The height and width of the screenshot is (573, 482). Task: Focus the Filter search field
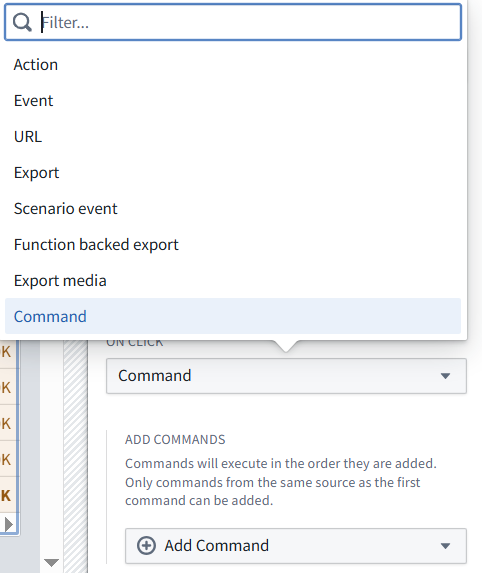coord(233,22)
